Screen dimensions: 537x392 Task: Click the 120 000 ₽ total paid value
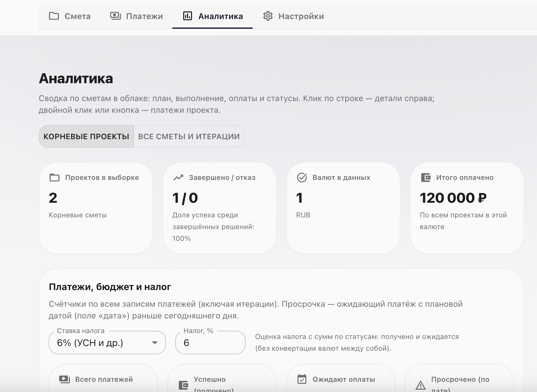click(453, 198)
